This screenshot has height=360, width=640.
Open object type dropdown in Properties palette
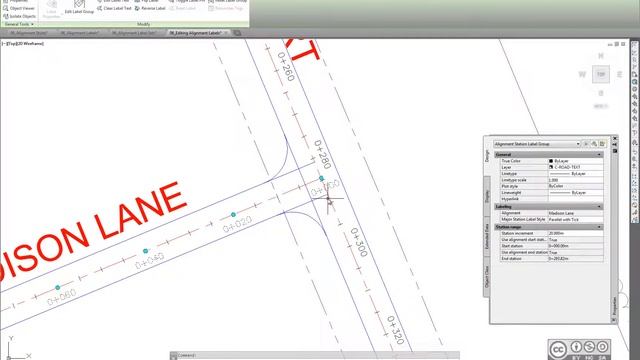click(x=537, y=144)
